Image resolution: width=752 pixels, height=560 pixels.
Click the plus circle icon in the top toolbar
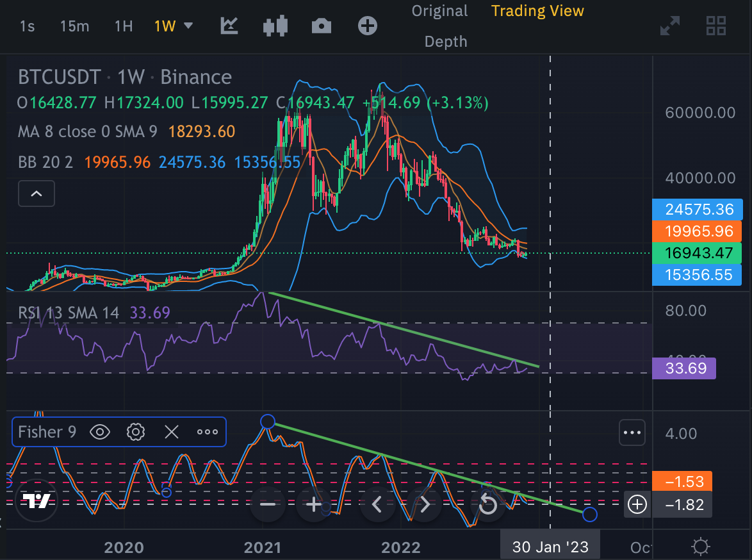click(368, 26)
